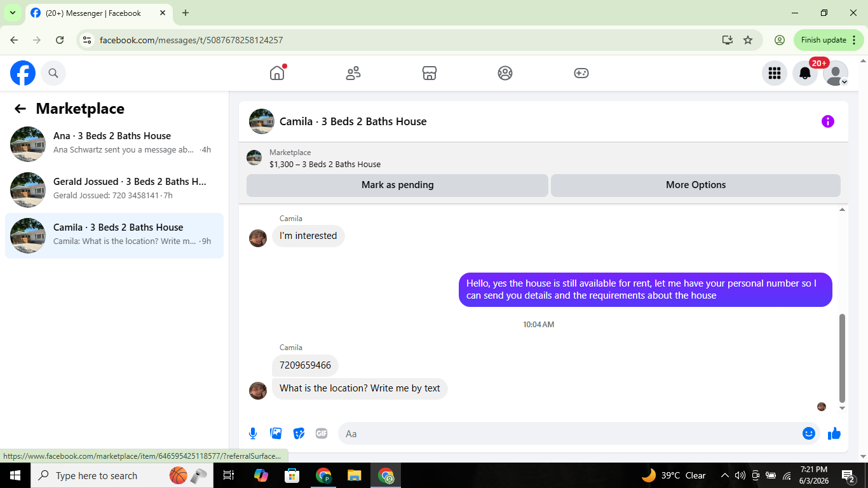Viewport: 868px width, 488px height.
Task: Click the voice clip microphone icon
Action: click(x=253, y=433)
